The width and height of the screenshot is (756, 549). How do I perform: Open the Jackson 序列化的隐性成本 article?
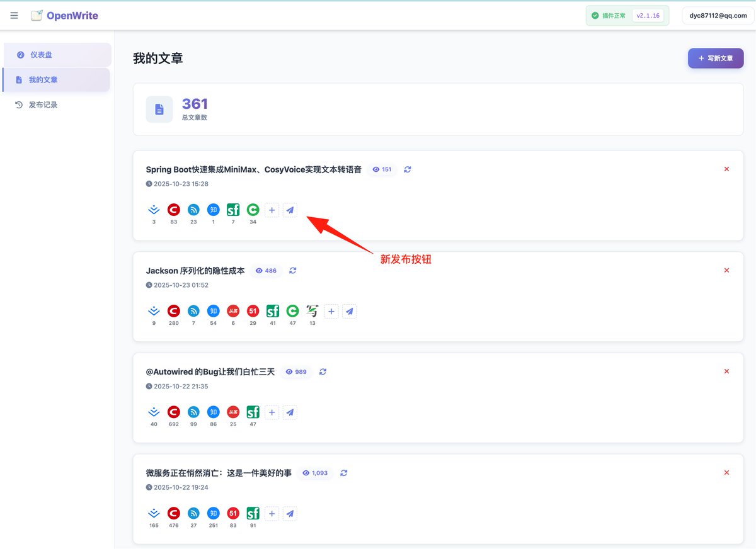click(195, 271)
